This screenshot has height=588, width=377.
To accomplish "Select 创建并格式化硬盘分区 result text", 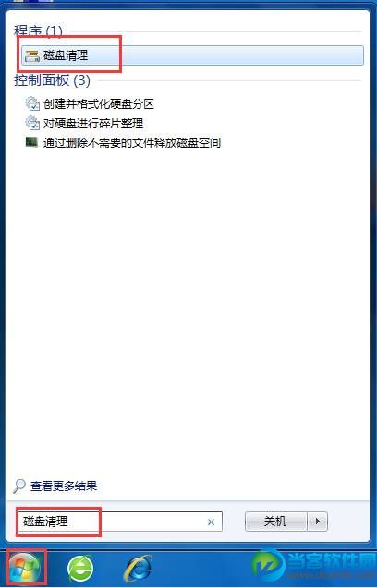I will 99,104.
